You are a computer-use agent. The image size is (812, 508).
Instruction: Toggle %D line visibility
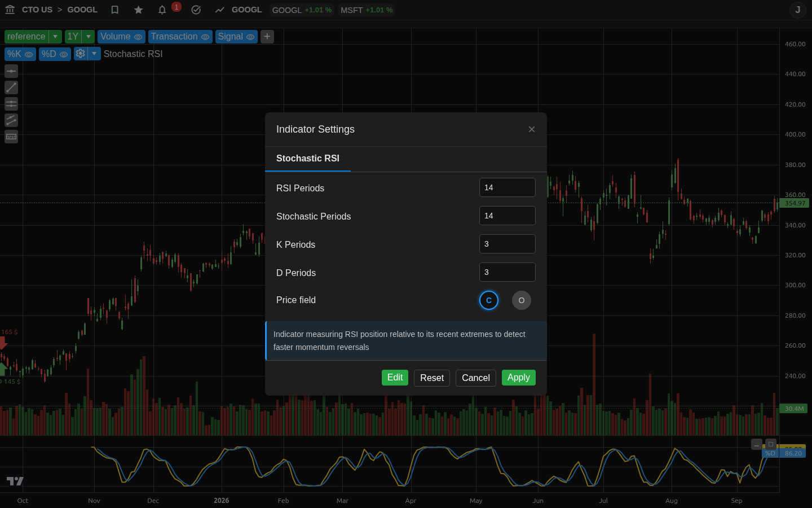64,54
